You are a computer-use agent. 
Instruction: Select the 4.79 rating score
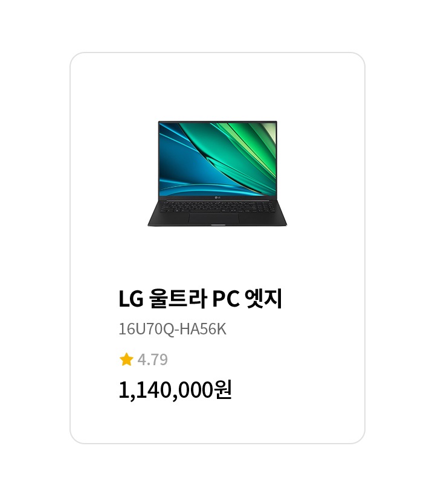tap(152, 359)
